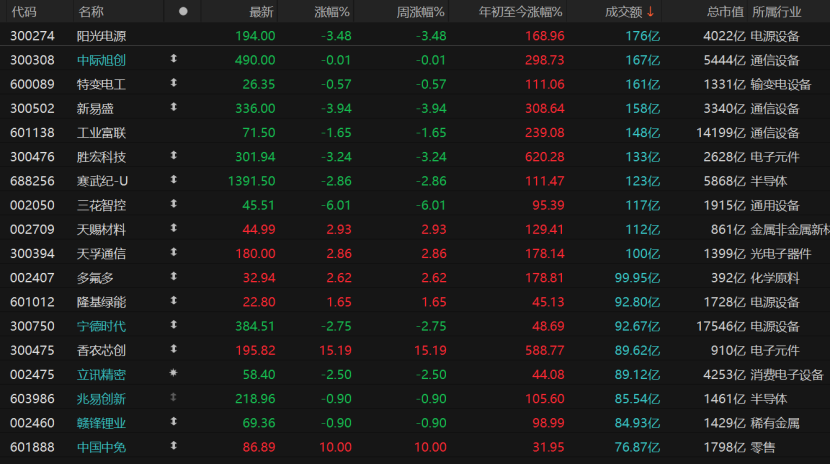Sort by 最新 price column header
This screenshot has height=464, width=830.
pos(261,12)
